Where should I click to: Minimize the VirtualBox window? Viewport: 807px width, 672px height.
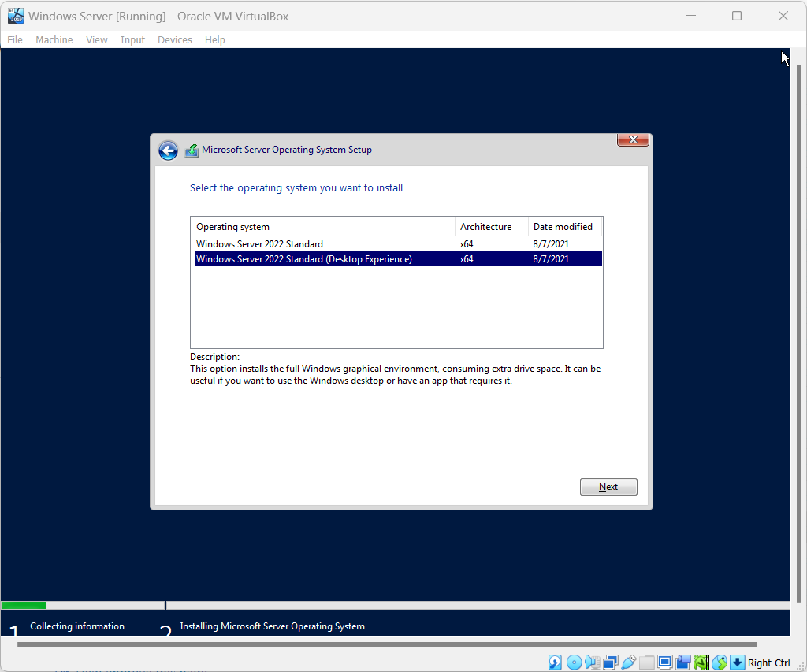click(691, 16)
